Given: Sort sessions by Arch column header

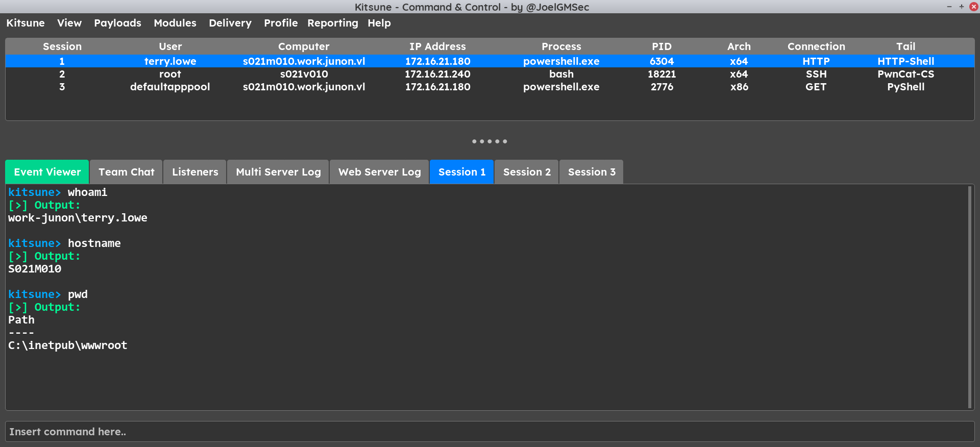Looking at the screenshot, I should pos(739,46).
